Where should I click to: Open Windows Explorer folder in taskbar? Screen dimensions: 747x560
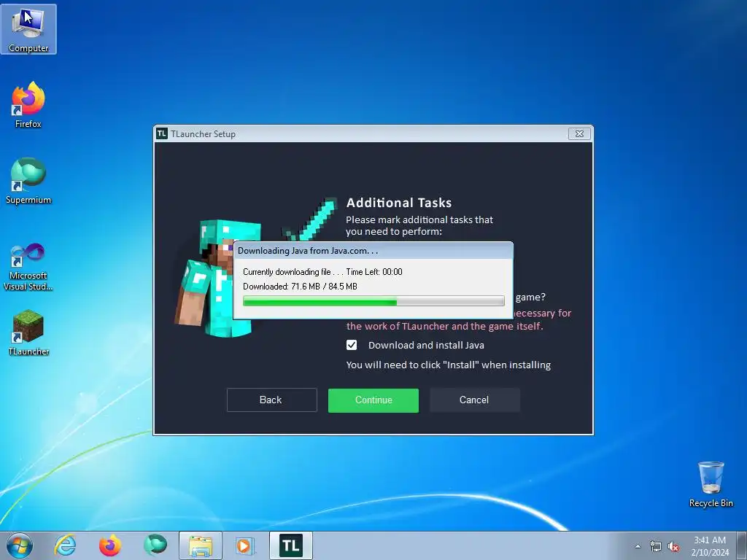tap(201, 545)
